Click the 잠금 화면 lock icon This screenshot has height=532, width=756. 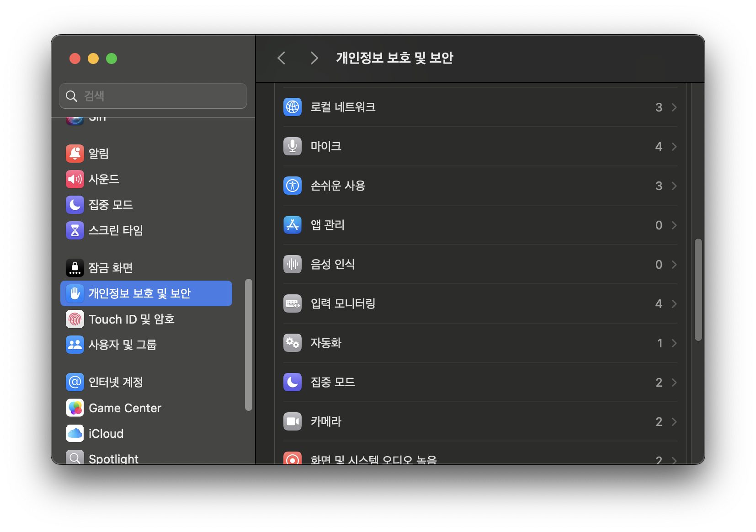[75, 268]
